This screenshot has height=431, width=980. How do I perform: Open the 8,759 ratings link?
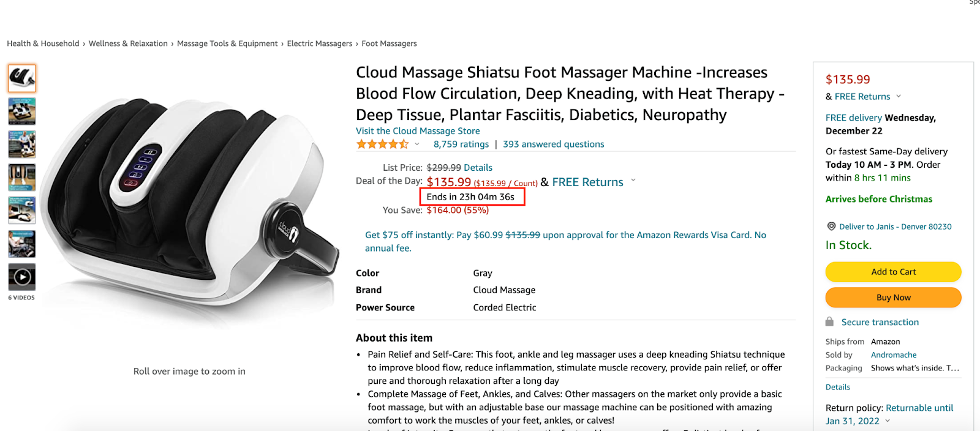[461, 144]
